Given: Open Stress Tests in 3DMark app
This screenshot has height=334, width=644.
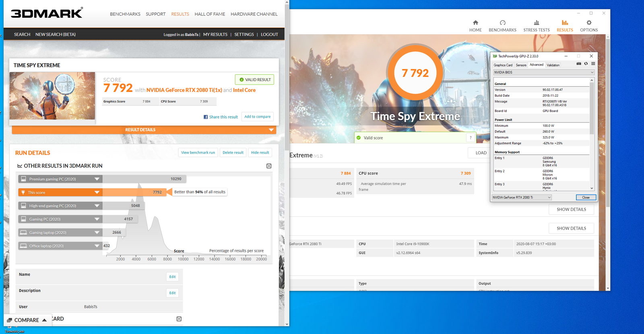Looking at the screenshot, I should click(x=536, y=26).
